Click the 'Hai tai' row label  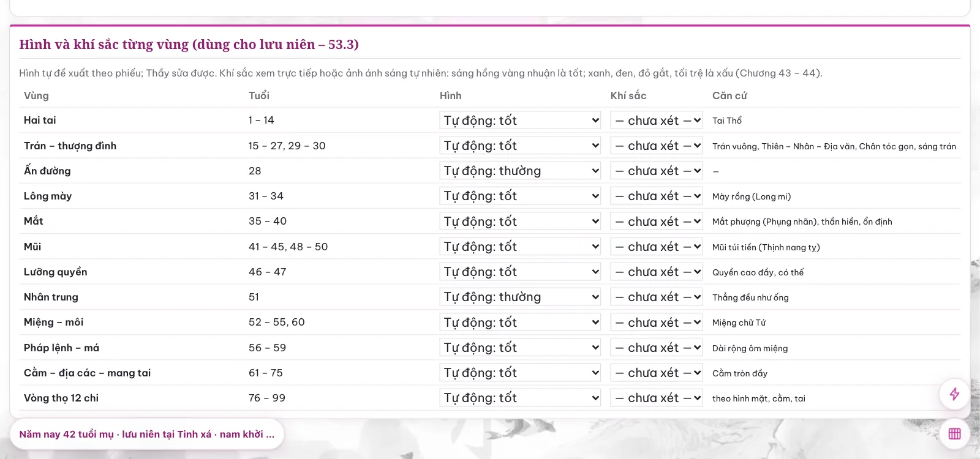point(40,120)
